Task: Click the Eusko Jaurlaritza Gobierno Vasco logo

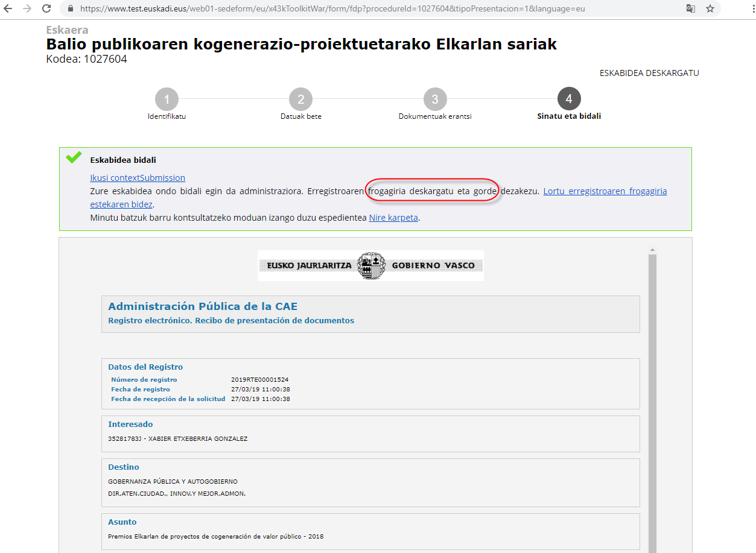Action: (x=370, y=265)
